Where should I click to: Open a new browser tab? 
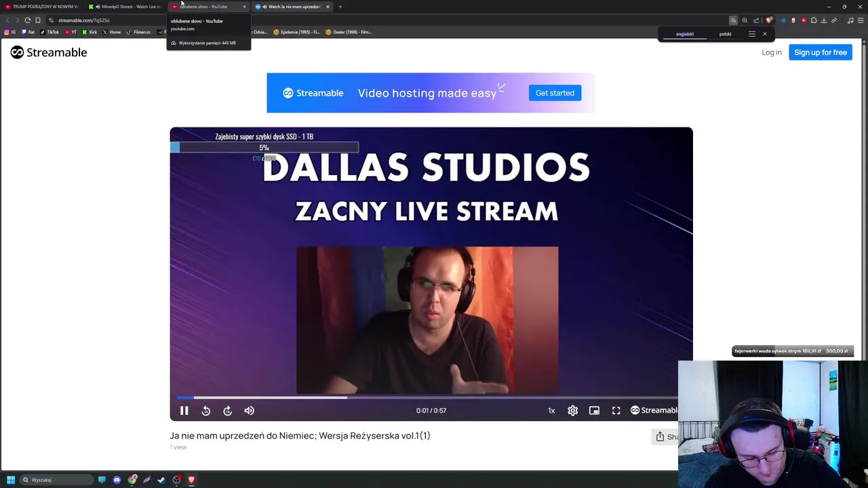pyautogui.click(x=340, y=7)
